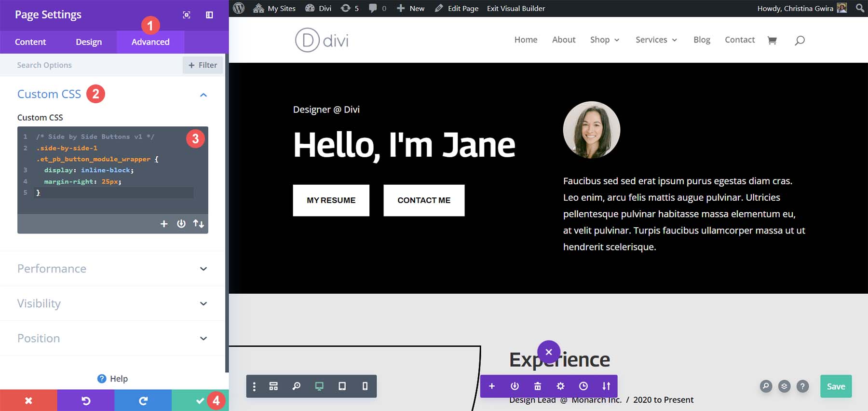Click the portability arrows in purple toolbar

(606, 386)
